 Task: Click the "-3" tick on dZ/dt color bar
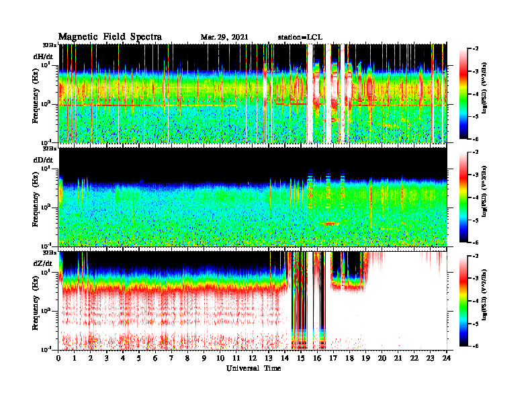coord(476,278)
